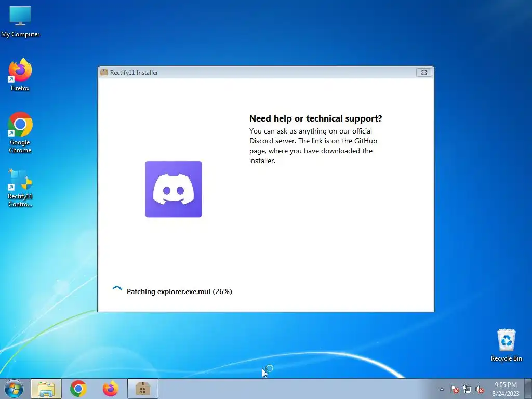Screen dimensions: 532x399
Task: Close the Rectify11 Installer window
Action: point(424,72)
